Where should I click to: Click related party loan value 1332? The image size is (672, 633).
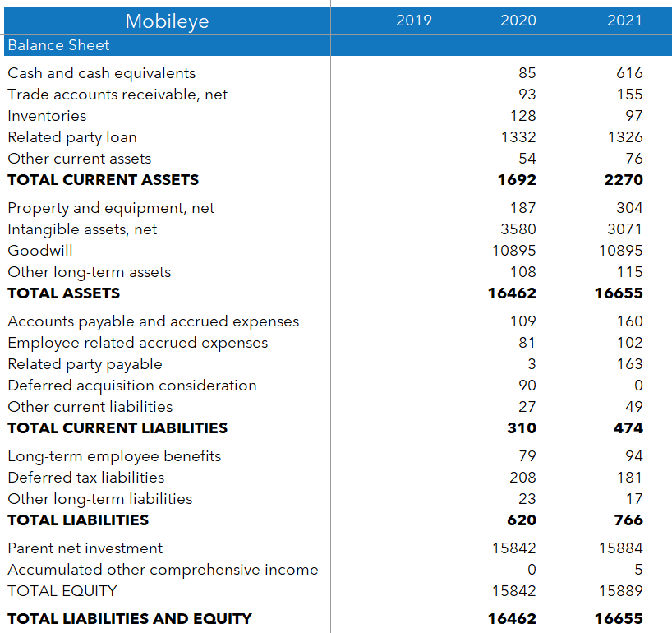(518, 137)
